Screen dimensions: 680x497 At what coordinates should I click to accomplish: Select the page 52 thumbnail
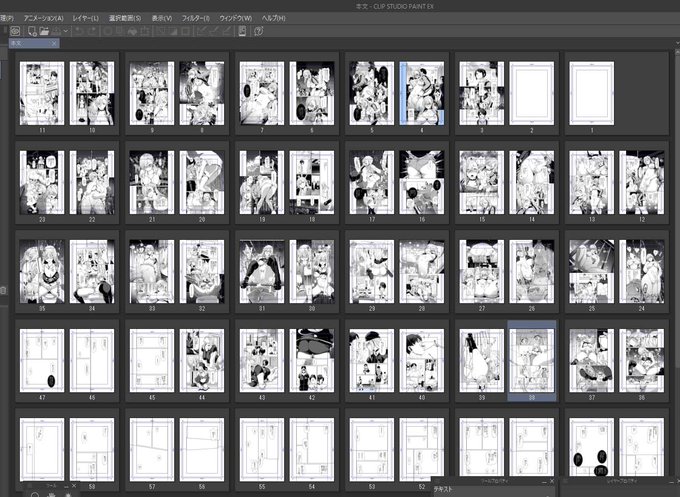[422, 450]
